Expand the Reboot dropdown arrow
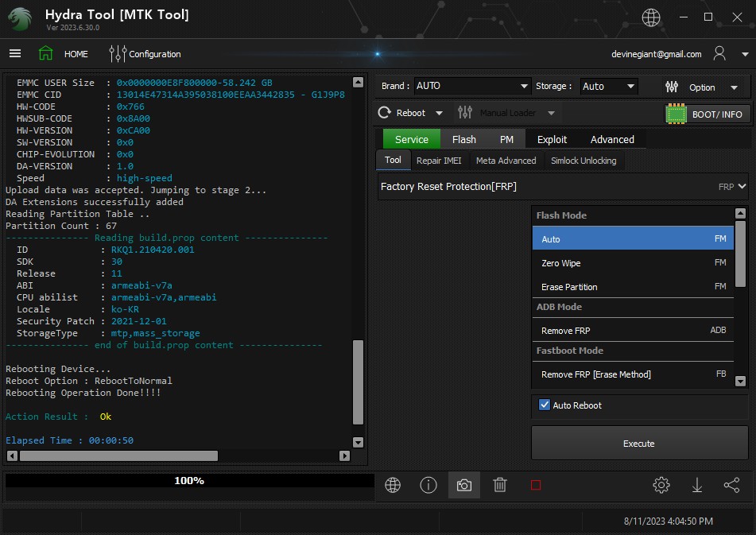This screenshot has height=535, width=756. point(439,113)
